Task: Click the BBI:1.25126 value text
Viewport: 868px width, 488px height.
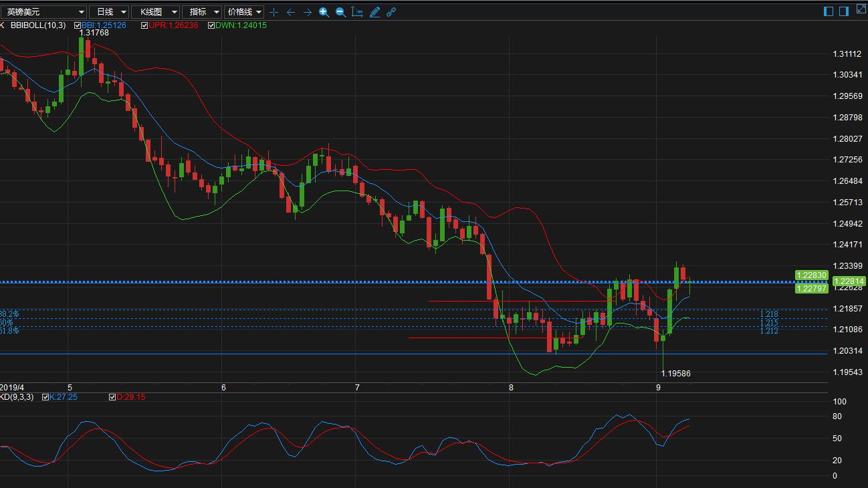Action: (x=104, y=25)
